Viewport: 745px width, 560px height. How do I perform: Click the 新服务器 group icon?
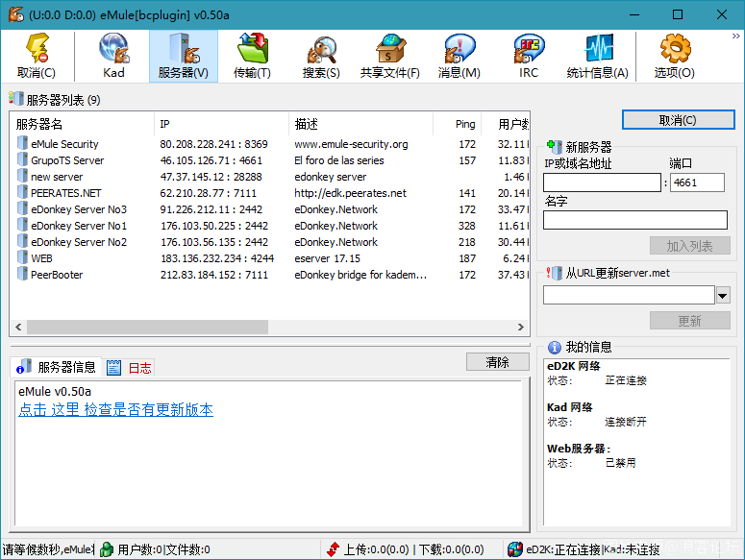tap(555, 146)
